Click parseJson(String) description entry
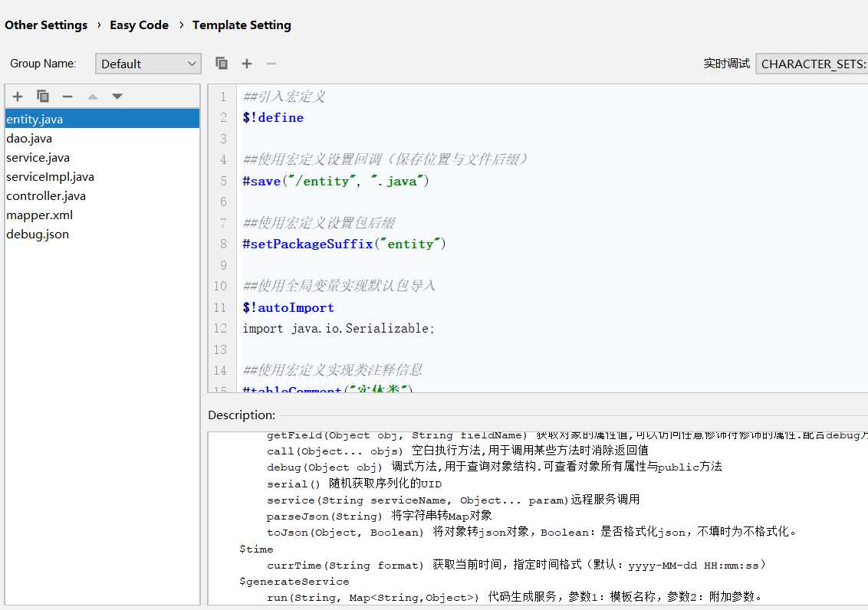The width and height of the screenshot is (868, 610). point(380,516)
